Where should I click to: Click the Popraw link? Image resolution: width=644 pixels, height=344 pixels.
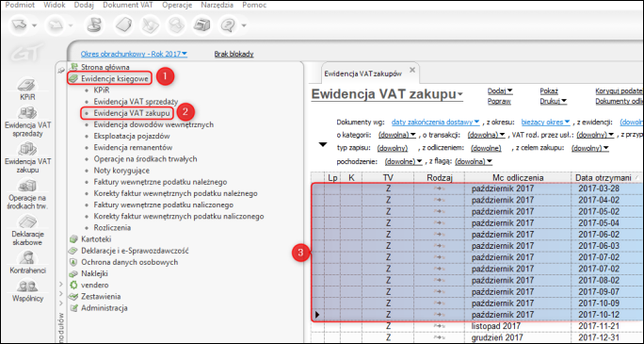(x=499, y=101)
